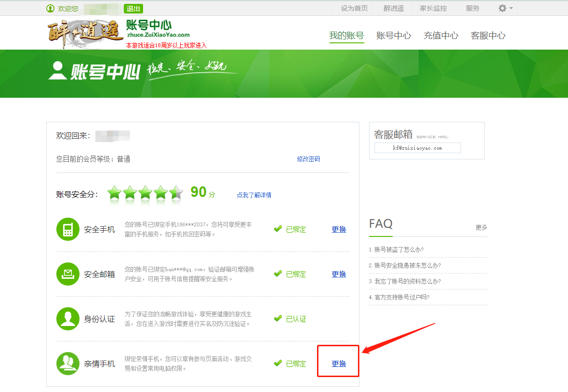Click the 修改密码 link
The height and width of the screenshot is (392, 568).
309,159
